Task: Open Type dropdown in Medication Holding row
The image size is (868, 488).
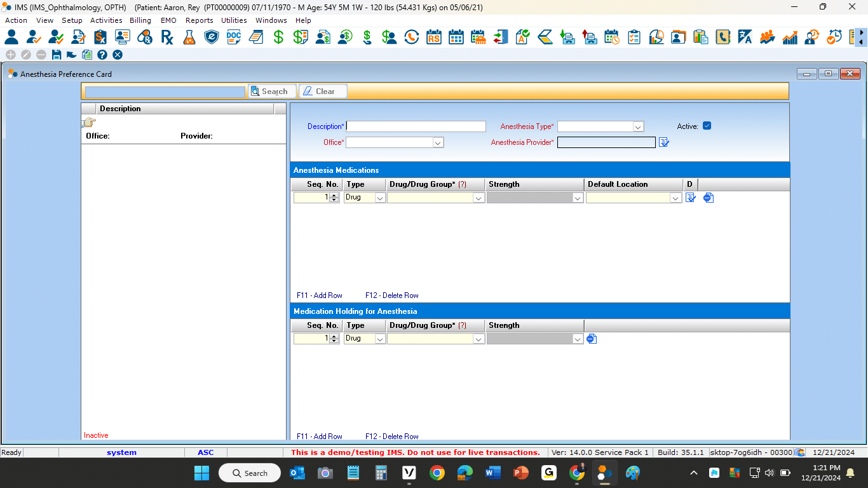Action: point(380,339)
